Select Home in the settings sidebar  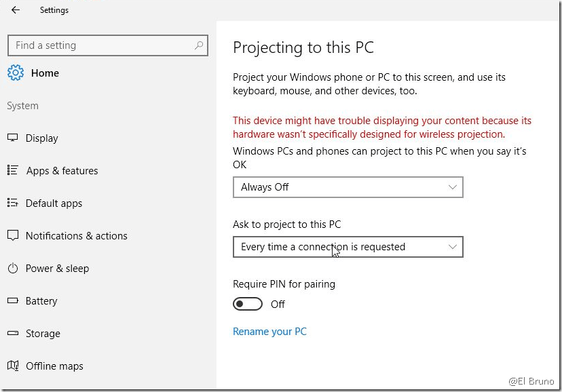pyautogui.click(x=45, y=73)
